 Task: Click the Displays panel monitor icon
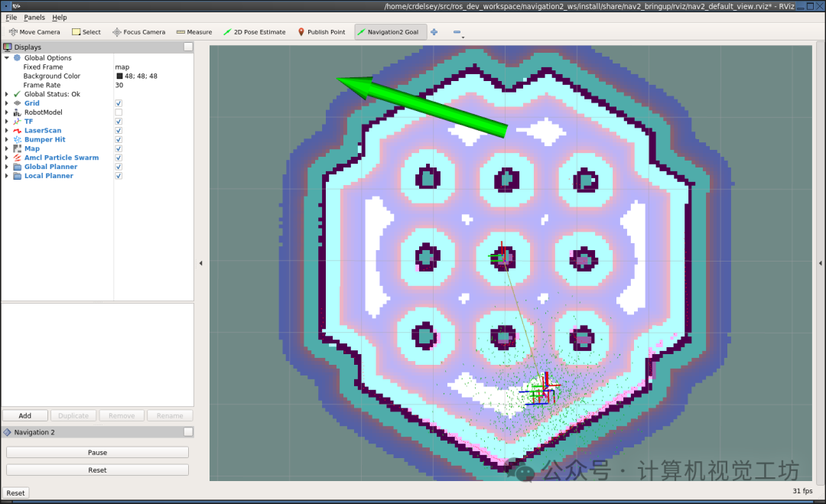click(8, 47)
